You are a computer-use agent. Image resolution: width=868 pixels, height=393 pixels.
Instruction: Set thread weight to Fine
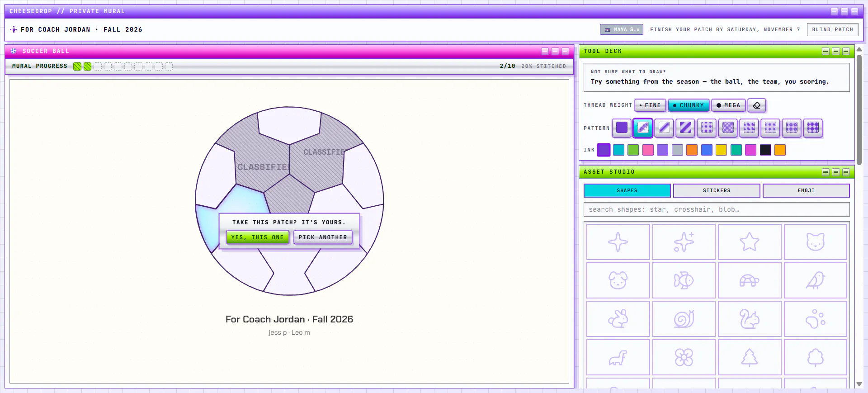coord(650,105)
